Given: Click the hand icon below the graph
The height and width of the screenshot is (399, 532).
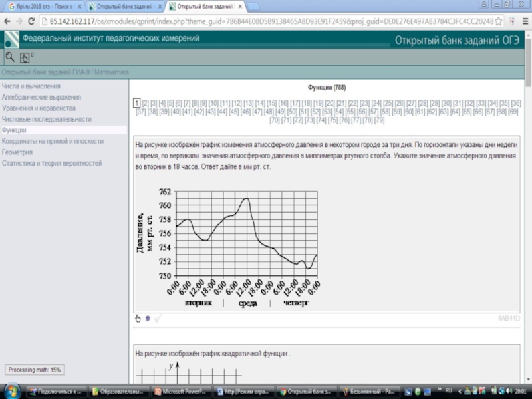Looking at the screenshot, I should coord(138,319).
